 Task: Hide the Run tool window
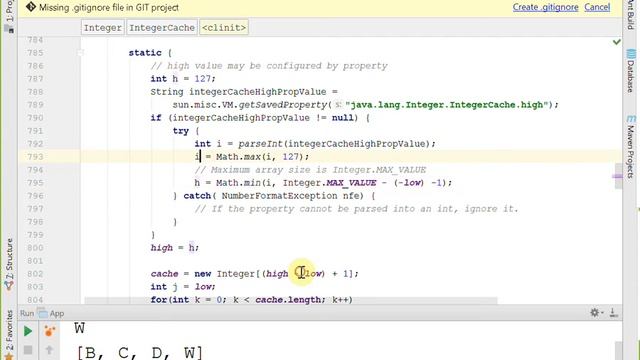tap(613, 313)
